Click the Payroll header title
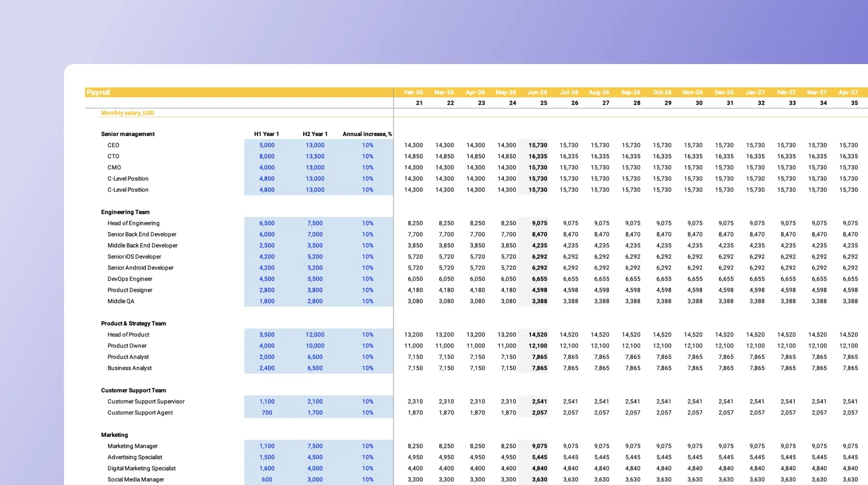 click(x=98, y=92)
